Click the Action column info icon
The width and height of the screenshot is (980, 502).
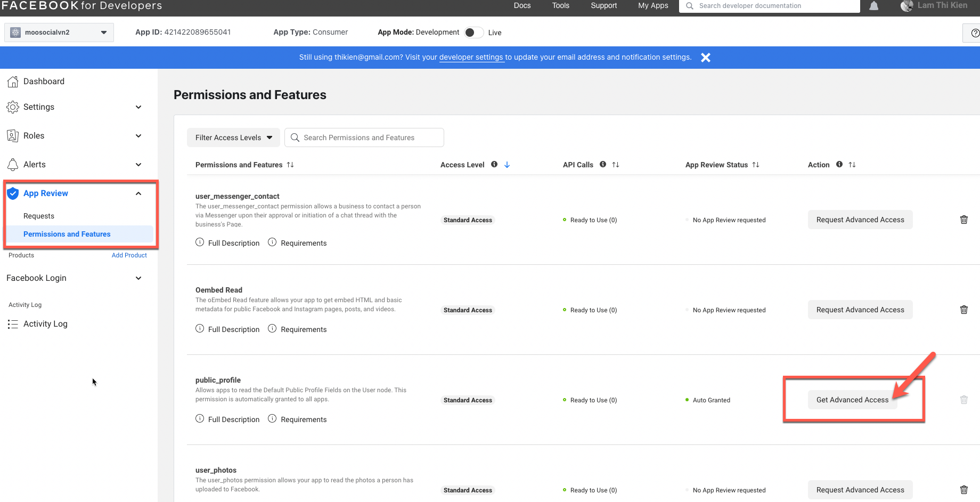pos(839,164)
